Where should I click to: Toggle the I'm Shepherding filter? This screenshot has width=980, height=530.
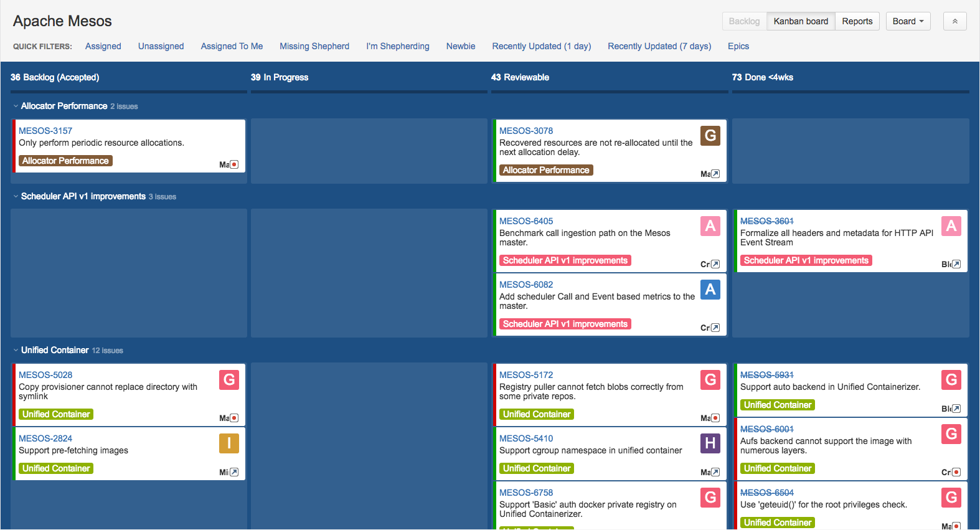click(x=398, y=46)
